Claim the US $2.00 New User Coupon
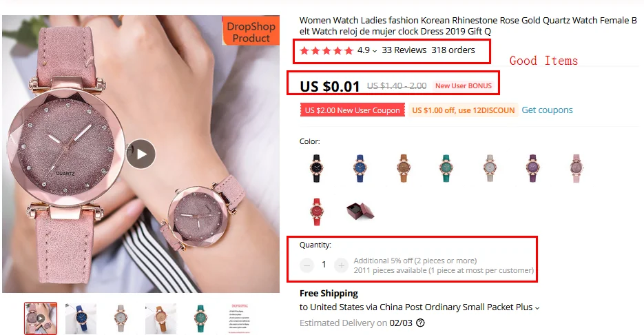The width and height of the screenshot is (644, 335). 353,110
